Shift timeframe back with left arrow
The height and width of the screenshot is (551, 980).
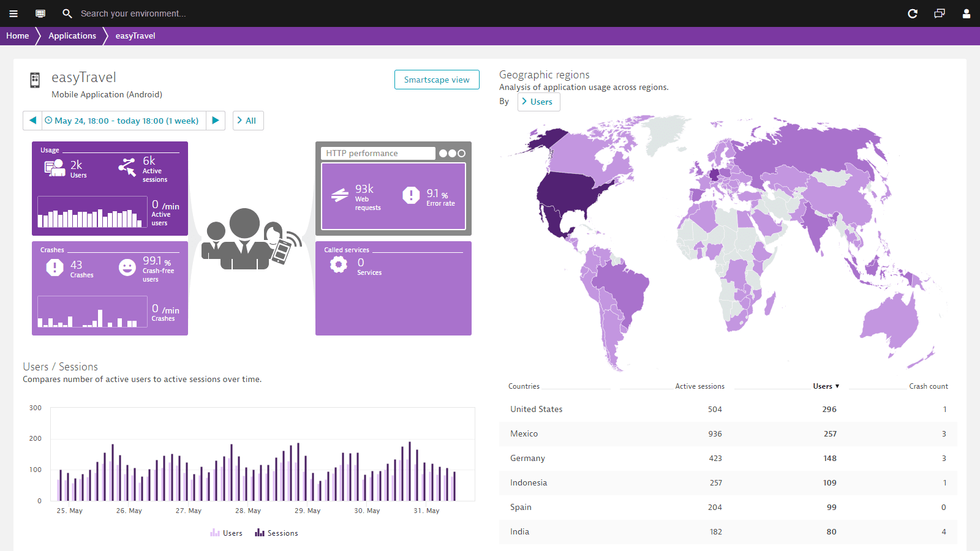(x=32, y=121)
